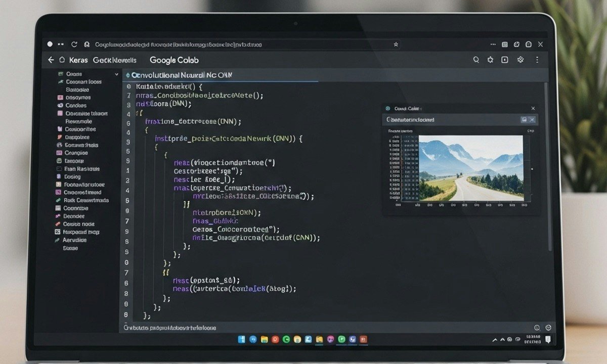Open the settings gear in Colab toolbar
This screenshot has height=364, width=607.
[490, 60]
